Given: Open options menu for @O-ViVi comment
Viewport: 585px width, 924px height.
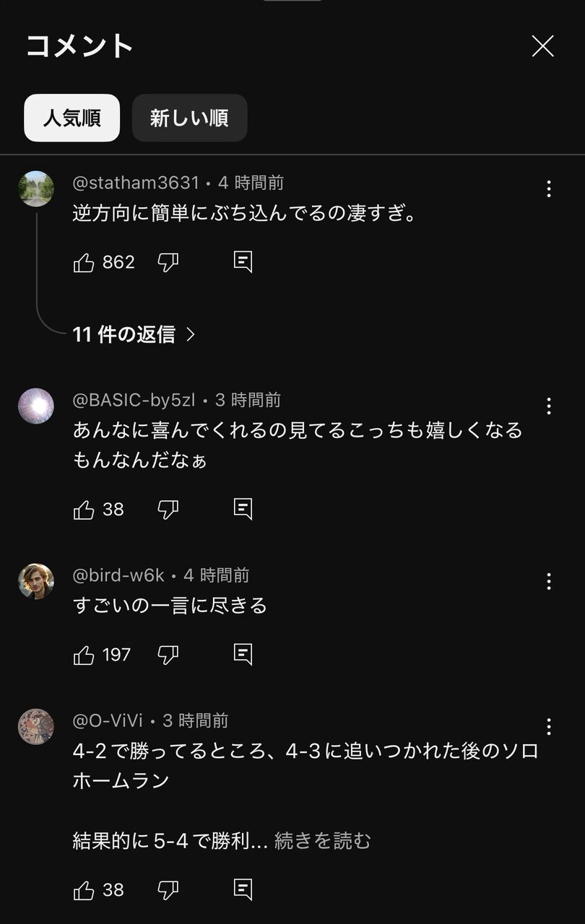Looking at the screenshot, I should click(549, 726).
